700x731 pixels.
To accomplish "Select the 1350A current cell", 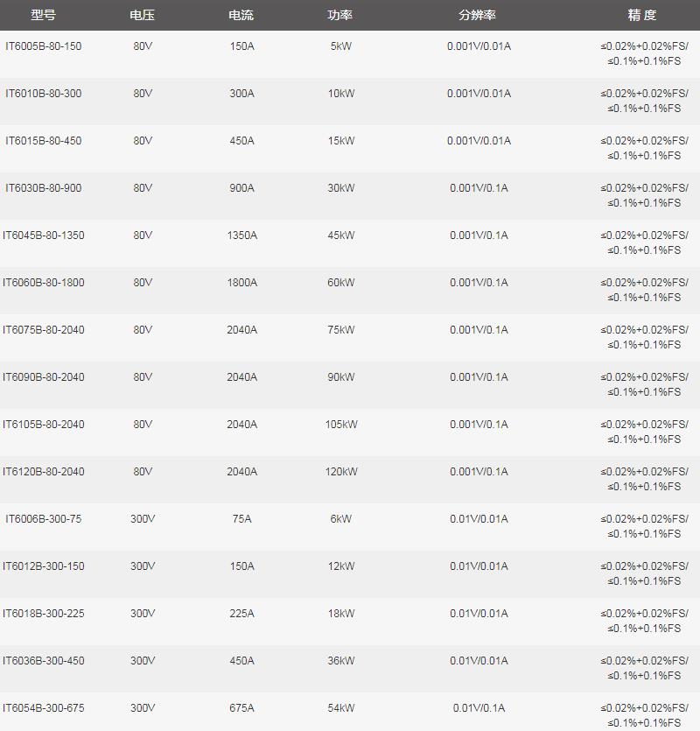I will coord(241,235).
